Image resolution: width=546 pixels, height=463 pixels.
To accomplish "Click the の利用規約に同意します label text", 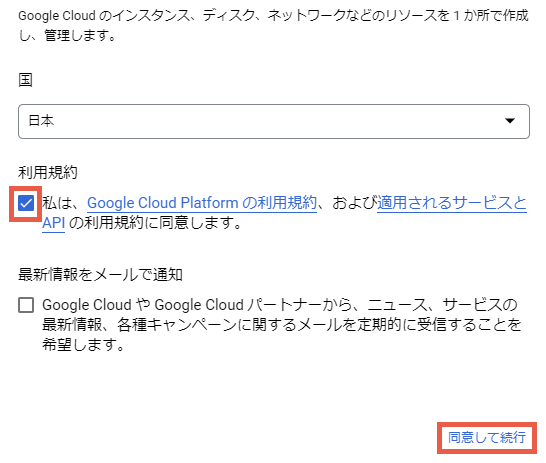I will pyautogui.click(x=155, y=223).
